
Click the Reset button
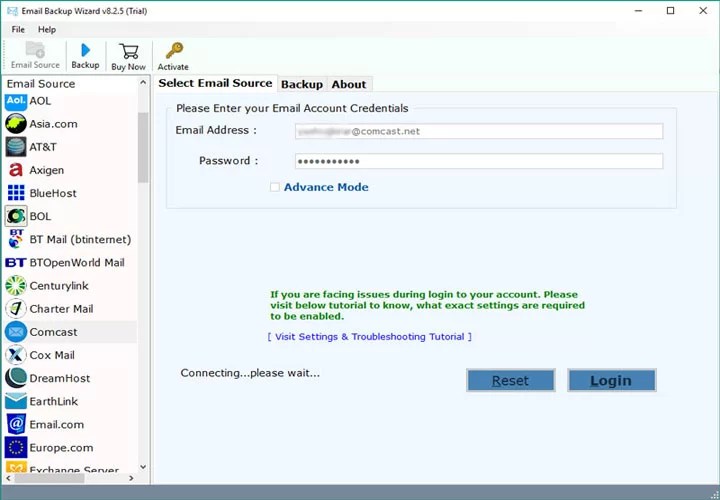point(510,380)
